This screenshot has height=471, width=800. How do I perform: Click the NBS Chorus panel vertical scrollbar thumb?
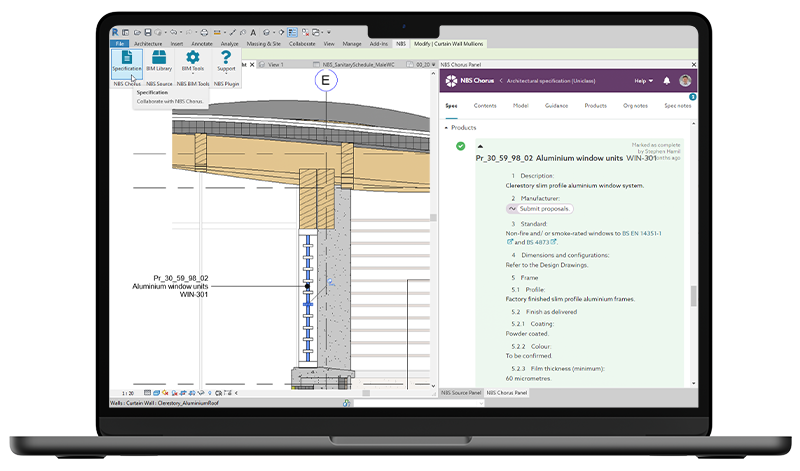tap(693, 296)
